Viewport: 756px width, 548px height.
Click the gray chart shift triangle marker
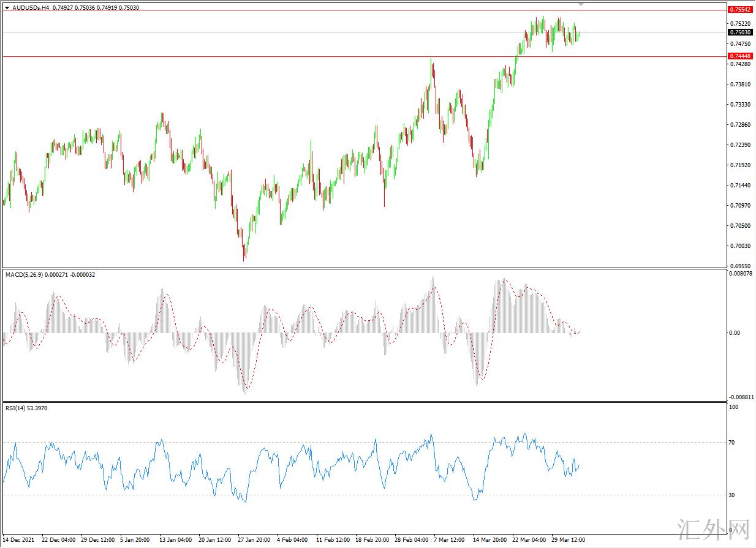point(581,4)
